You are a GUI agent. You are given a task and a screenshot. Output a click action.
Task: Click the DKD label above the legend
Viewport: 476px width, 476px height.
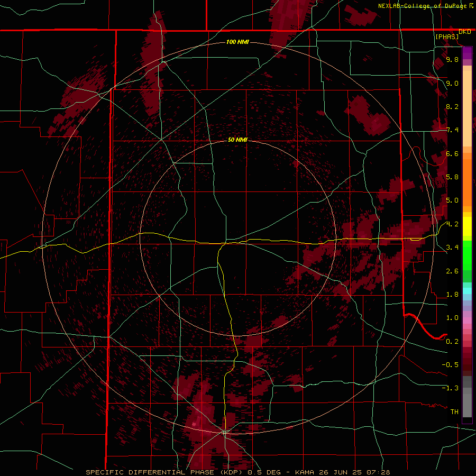coord(465,32)
